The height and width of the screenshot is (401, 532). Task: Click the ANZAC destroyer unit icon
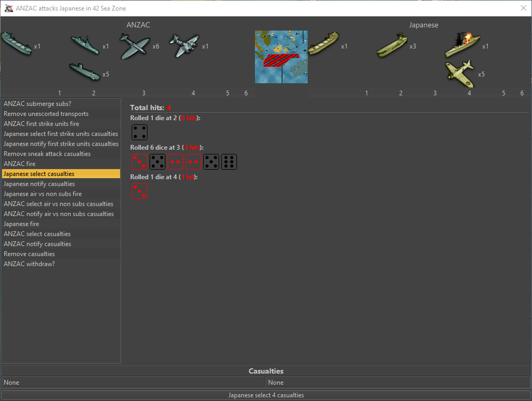[x=85, y=45]
